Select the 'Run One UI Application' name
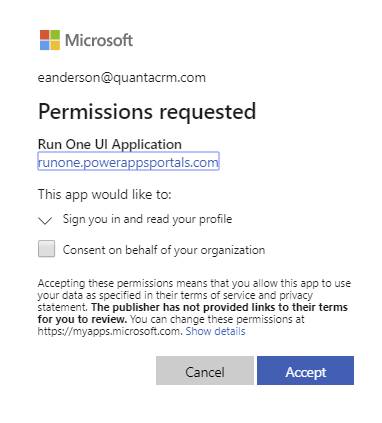 pyautogui.click(x=110, y=144)
